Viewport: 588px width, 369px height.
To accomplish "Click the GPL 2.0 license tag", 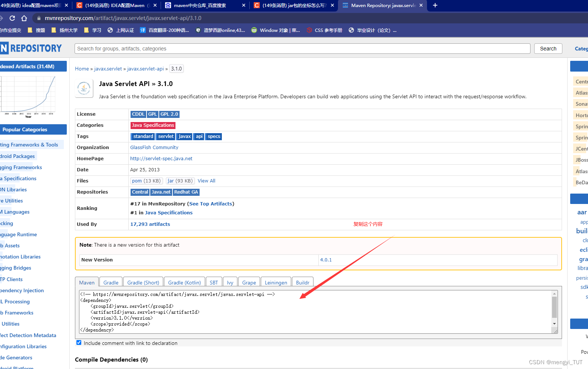I will tap(169, 114).
